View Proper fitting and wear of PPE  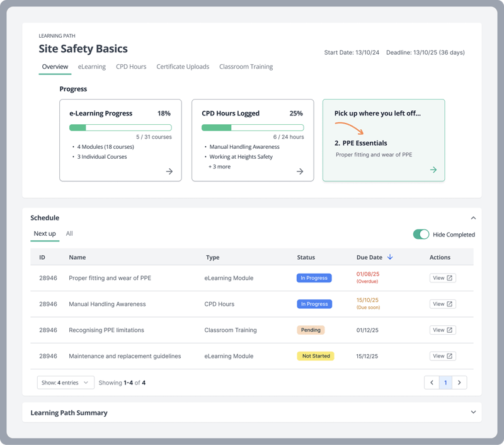tap(442, 278)
